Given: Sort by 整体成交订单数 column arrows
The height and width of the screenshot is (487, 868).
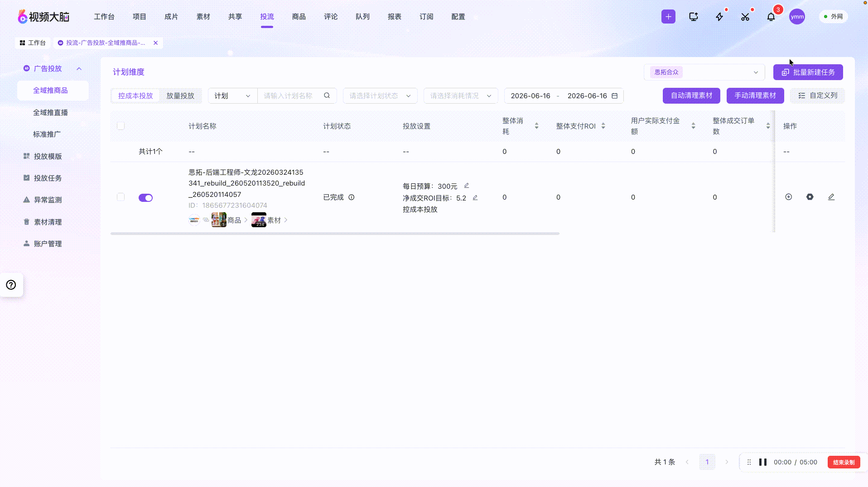Looking at the screenshot, I should pos(768,126).
